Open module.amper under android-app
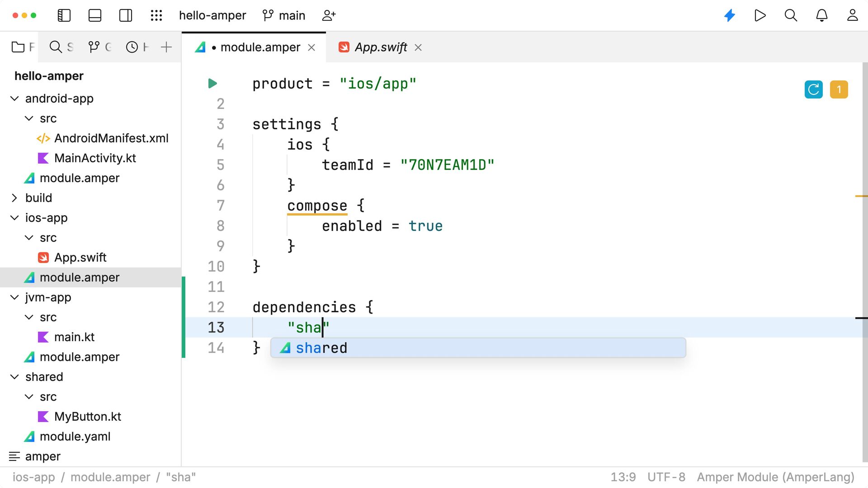 coord(80,178)
